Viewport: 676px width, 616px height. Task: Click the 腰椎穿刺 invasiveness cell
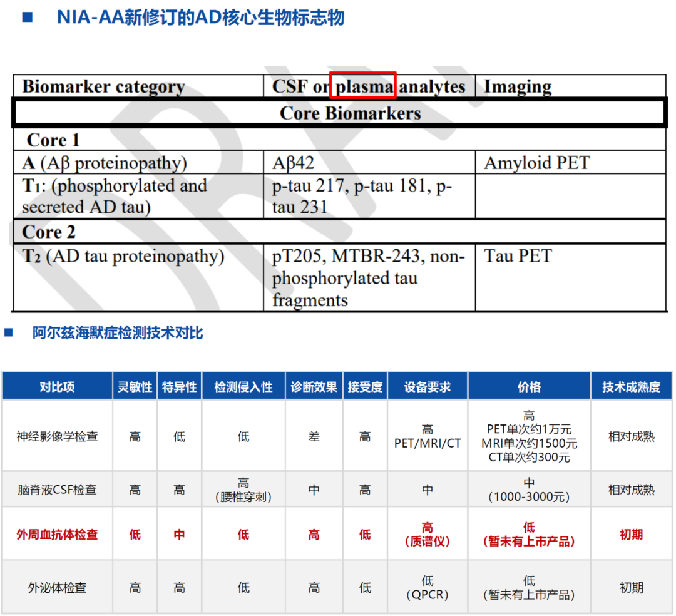(243, 490)
